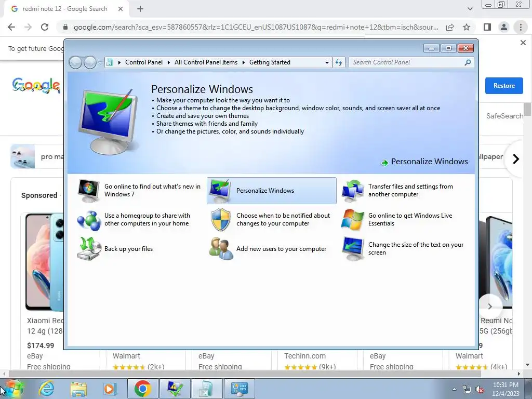Open 'Add new users to your computer' text

[281, 249]
